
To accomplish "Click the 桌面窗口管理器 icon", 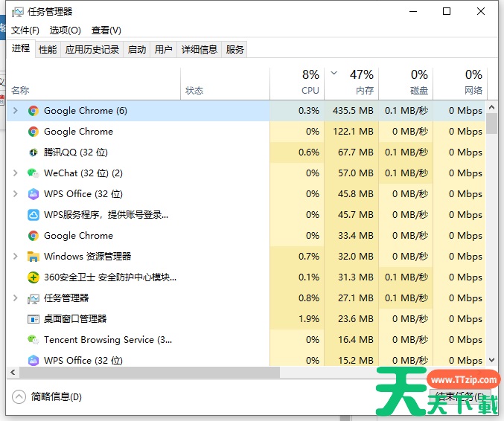I will [34, 319].
